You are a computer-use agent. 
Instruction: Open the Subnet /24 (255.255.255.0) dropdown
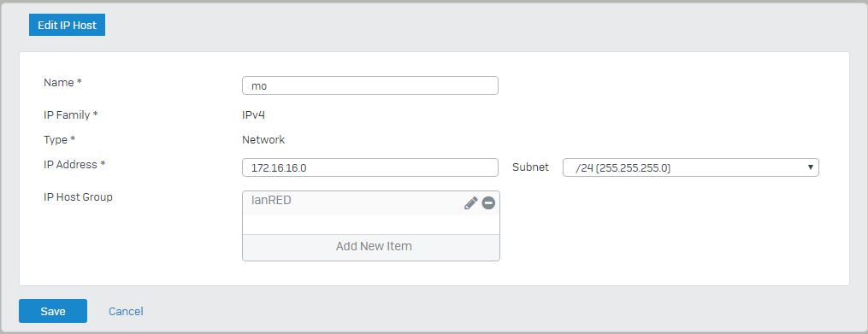(x=690, y=167)
